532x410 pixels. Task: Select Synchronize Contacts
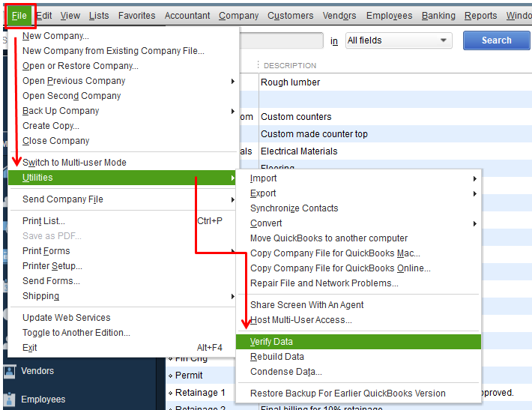[x=359, y=208]
